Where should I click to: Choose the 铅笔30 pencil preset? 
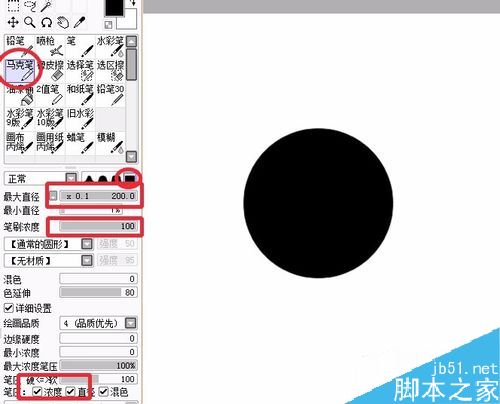coord(110,95)
